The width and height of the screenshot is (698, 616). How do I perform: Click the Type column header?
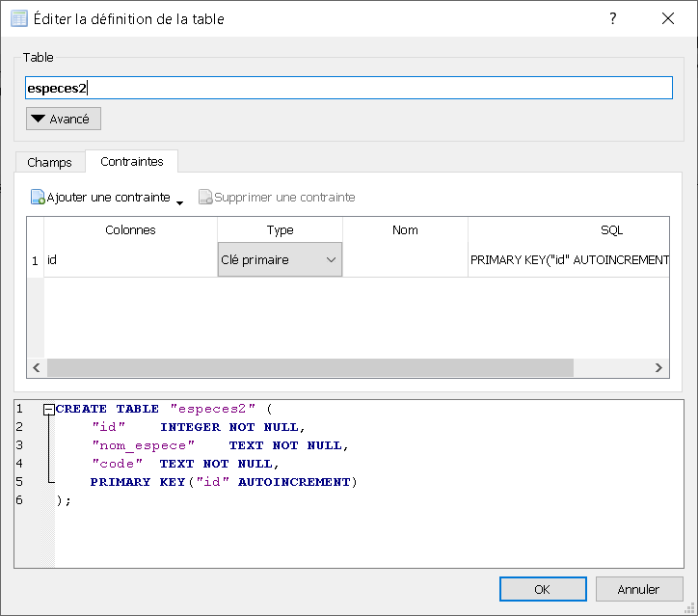tap(280, 230)
